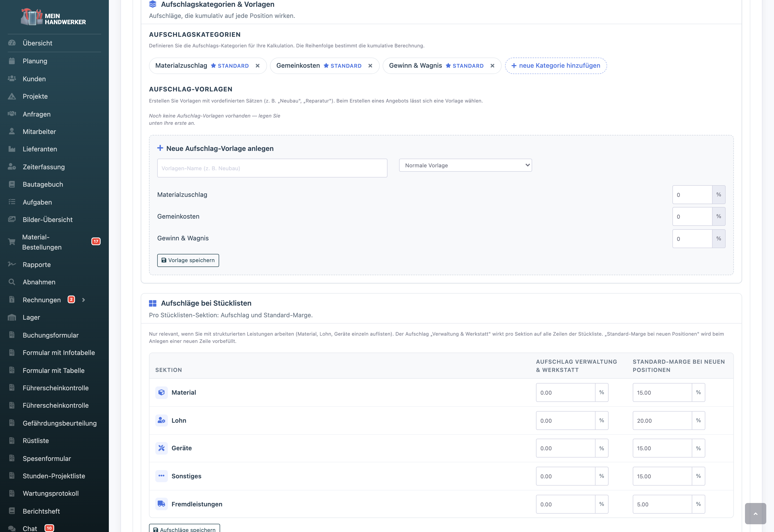The image size is (774, 532).
Task: Click the Mitarbeiter person icon
Action: [x=12, y=132]
